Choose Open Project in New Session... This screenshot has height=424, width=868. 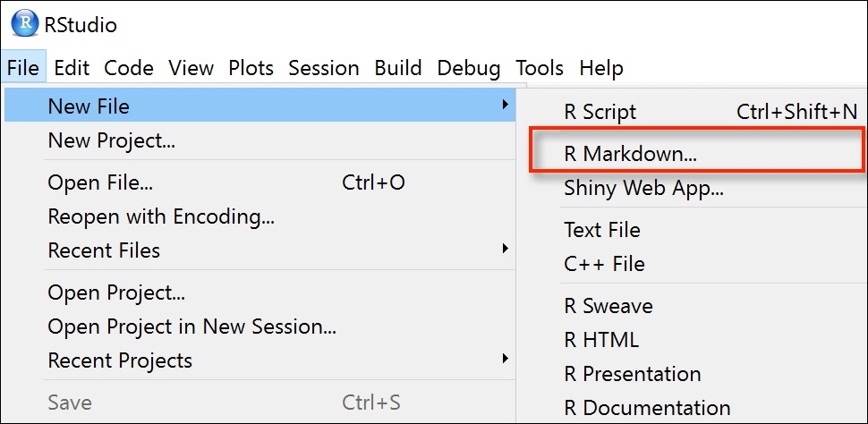[192, 327]
